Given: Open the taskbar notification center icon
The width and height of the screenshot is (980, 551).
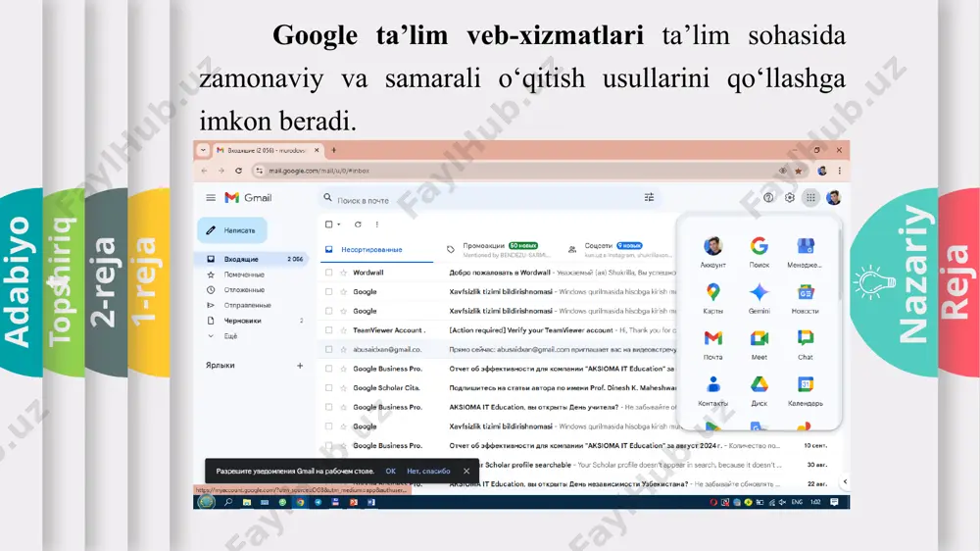Looking at the screenshot, I should (834, 502).
